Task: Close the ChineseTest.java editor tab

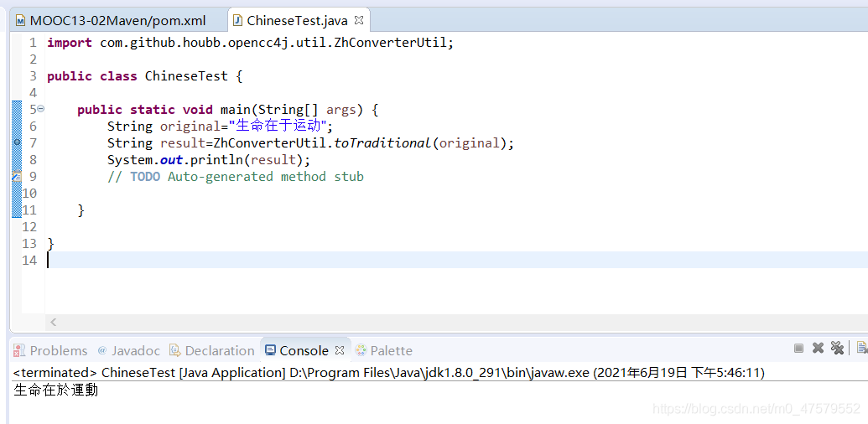Action: pyautogui.click(x=360, y=20)
